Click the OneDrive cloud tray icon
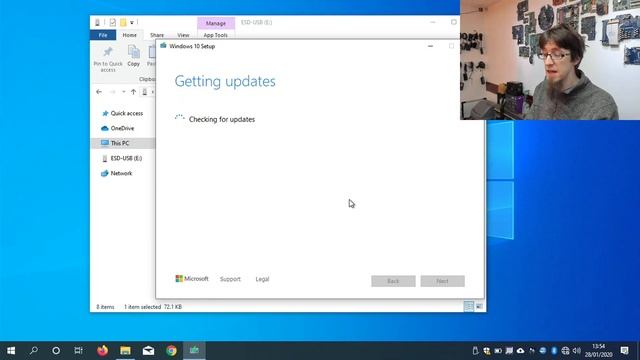640x360 pixels. (x=520, y=351)
